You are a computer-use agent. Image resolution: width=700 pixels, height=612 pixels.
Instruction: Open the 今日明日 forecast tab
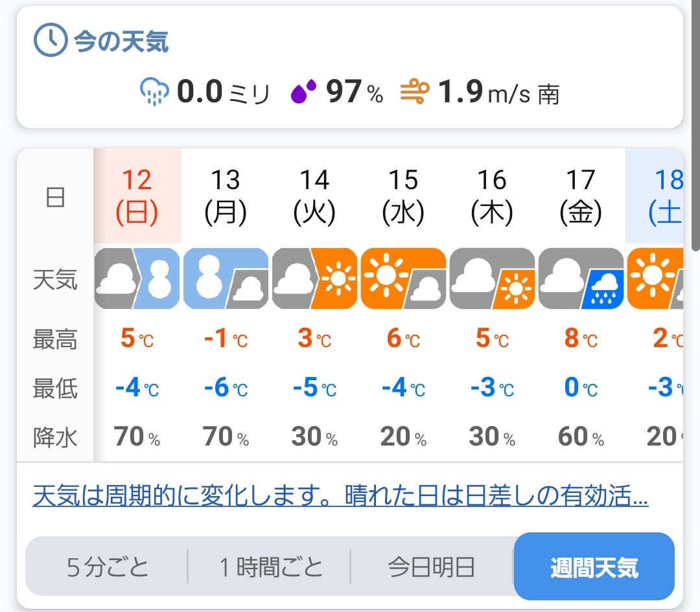coord(432,567)
